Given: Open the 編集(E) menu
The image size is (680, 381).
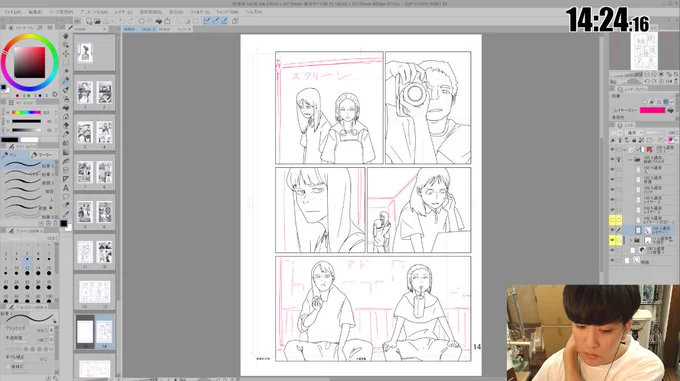Looking at the screenshot, I should coord(35,12).
